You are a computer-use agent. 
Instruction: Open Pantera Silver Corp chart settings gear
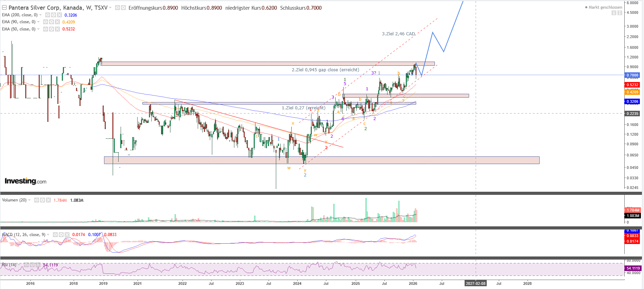coord(123,8)
